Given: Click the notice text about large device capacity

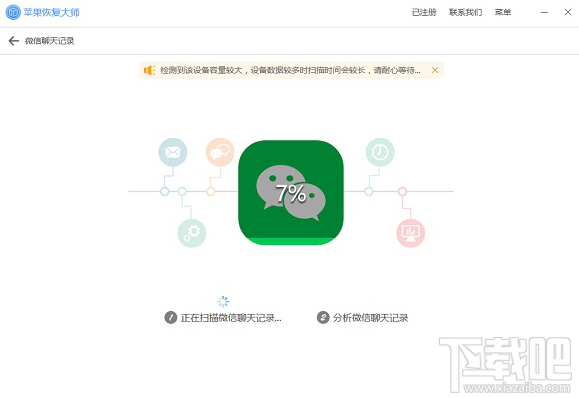Looking at the screenshot, I should pyautogui.click(x=290, y=70).
